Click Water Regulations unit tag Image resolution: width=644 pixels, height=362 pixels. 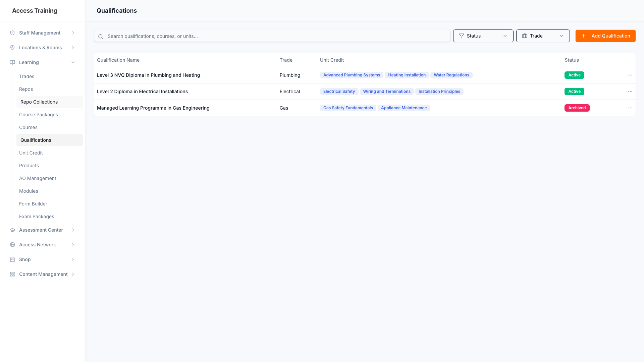[451, 75]
